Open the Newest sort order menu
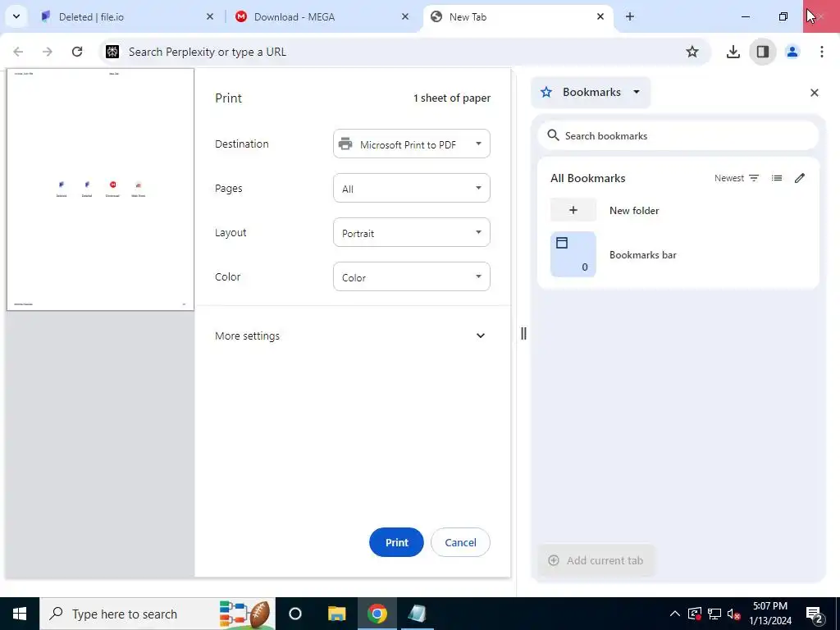This screenshot has width=840, height=630. click(737, 178)
